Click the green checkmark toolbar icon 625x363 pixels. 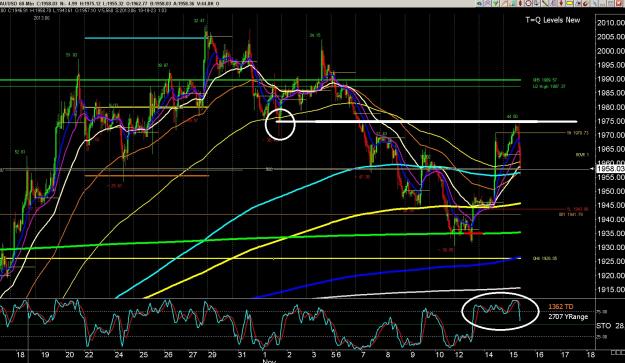495,3
